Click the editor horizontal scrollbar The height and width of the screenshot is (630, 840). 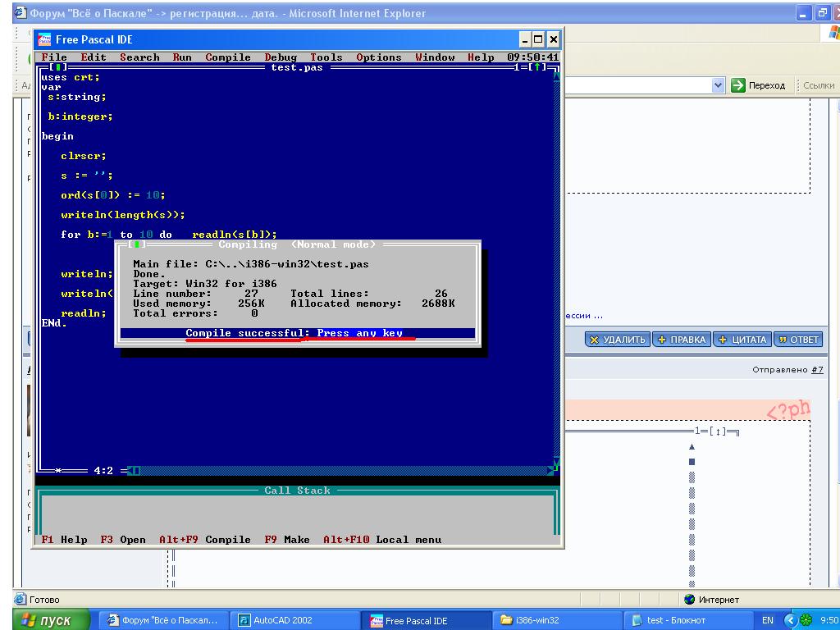click(328, 471)
